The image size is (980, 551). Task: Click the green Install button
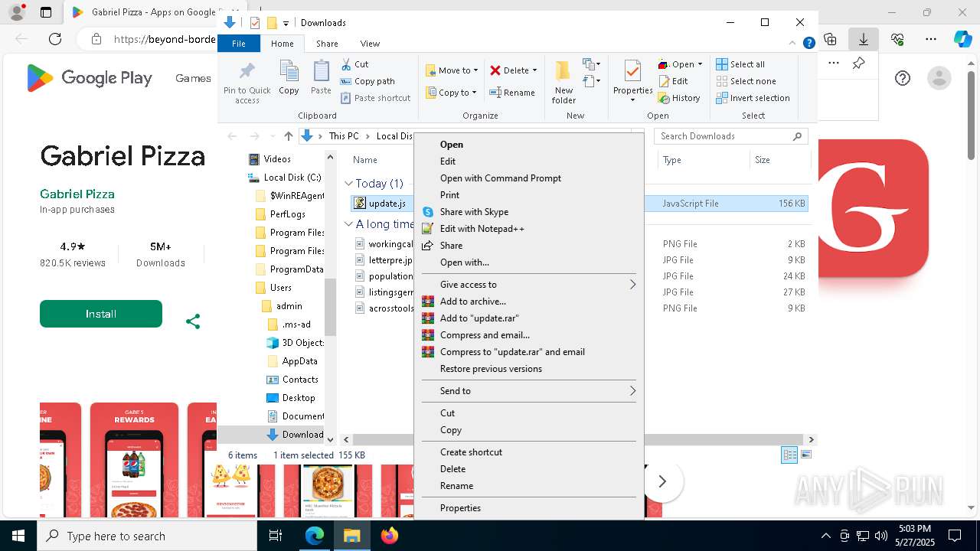tap(101, 314)
